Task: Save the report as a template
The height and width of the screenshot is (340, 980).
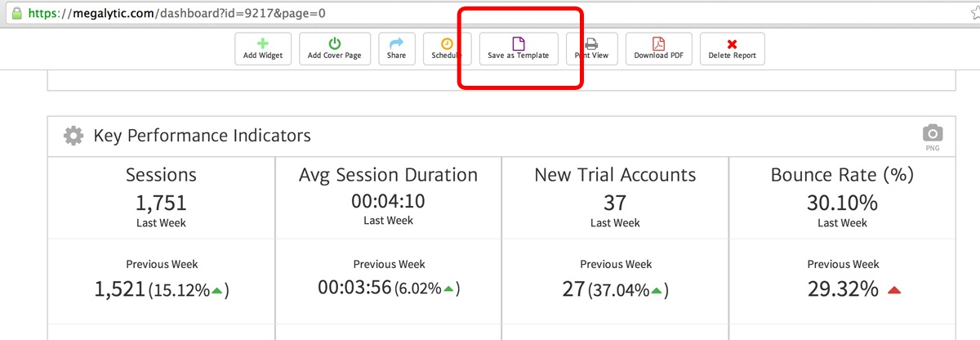Action: (518, 49)
